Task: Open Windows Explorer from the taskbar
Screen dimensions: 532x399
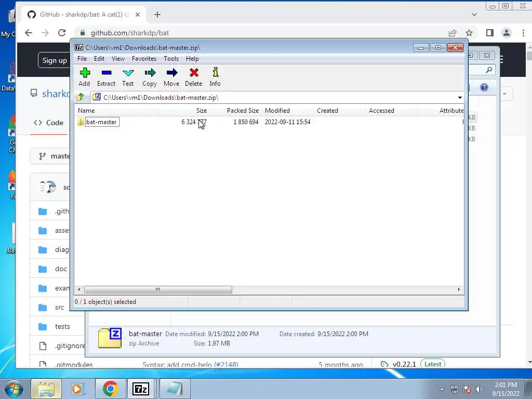Action: click(46, 389)
